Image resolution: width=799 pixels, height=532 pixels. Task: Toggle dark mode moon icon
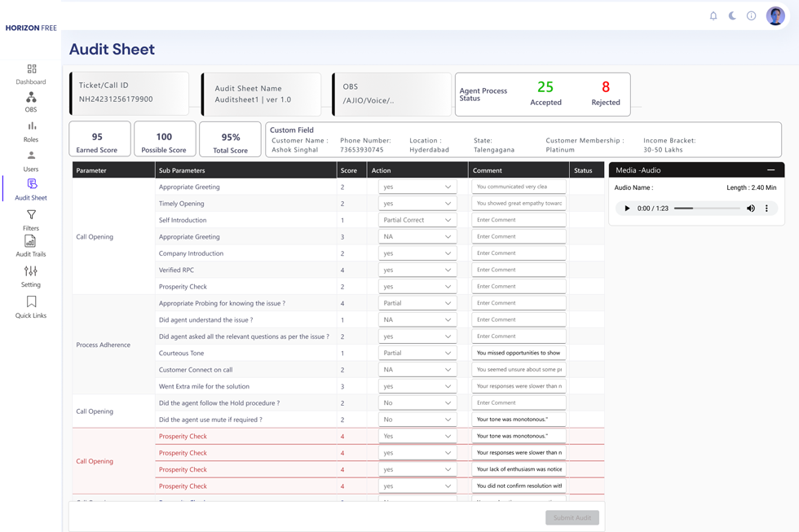click(x=732, y=15)
